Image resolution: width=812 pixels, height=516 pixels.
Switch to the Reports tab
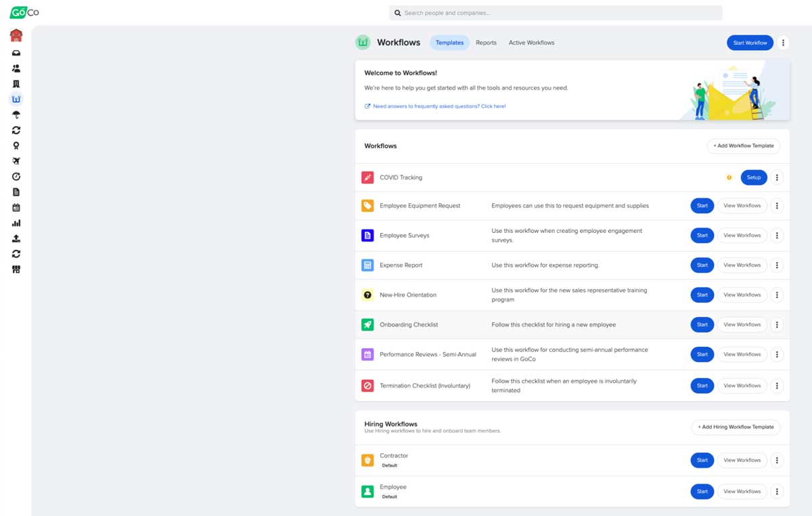(x=486, y=42)
